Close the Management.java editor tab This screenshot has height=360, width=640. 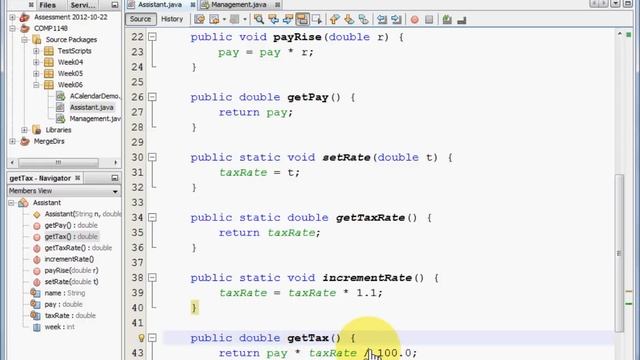tap(278, 5)
